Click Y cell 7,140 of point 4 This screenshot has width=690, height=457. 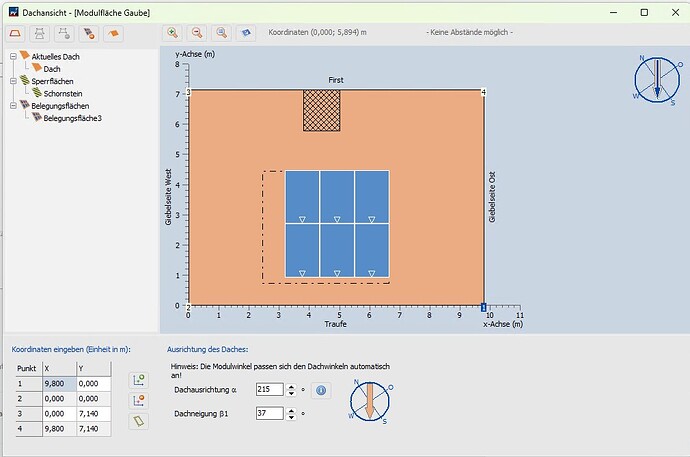point(93,429)
